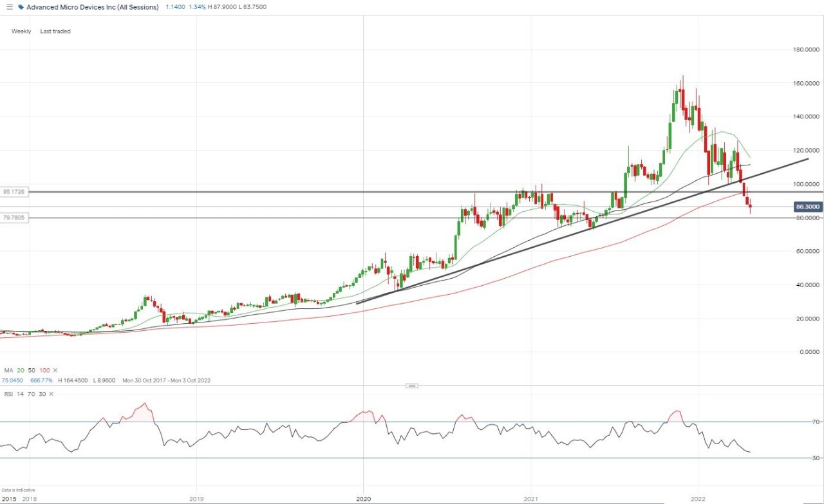Image resolution: width=824 pixels, height=504 pixels.
Task: Click the L 8.9600 range low value
Action: (x=103, y=380)
